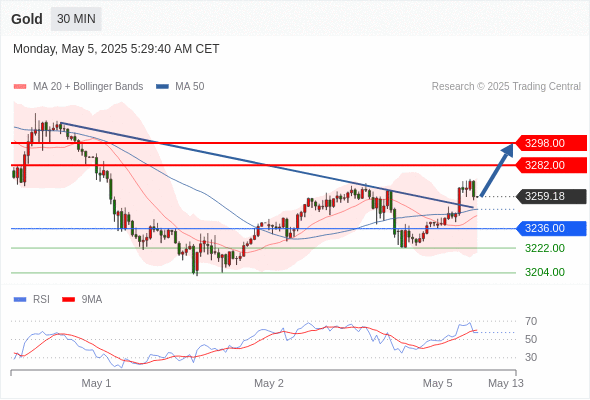Image resolution: width=590 pixels, height=400 pixels.
Task: Click the 3282.00 resistance price tag
Action: (x=551, y=165)
